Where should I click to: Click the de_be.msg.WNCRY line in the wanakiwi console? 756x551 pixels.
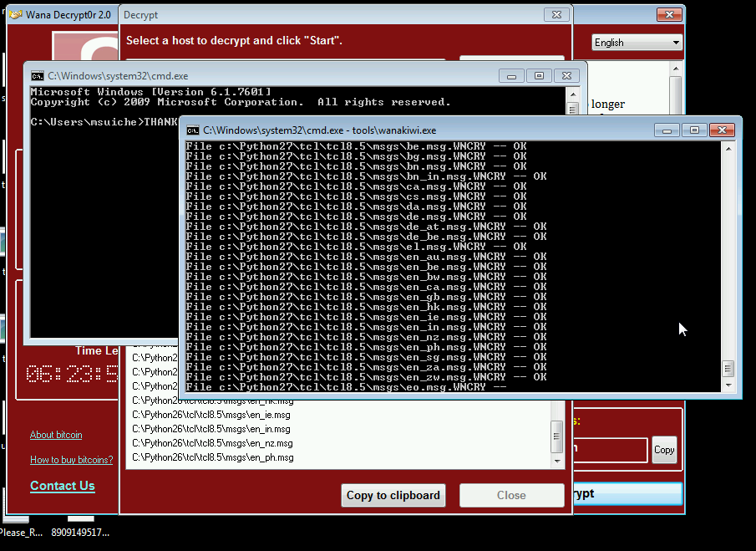[x=367, y=237]
